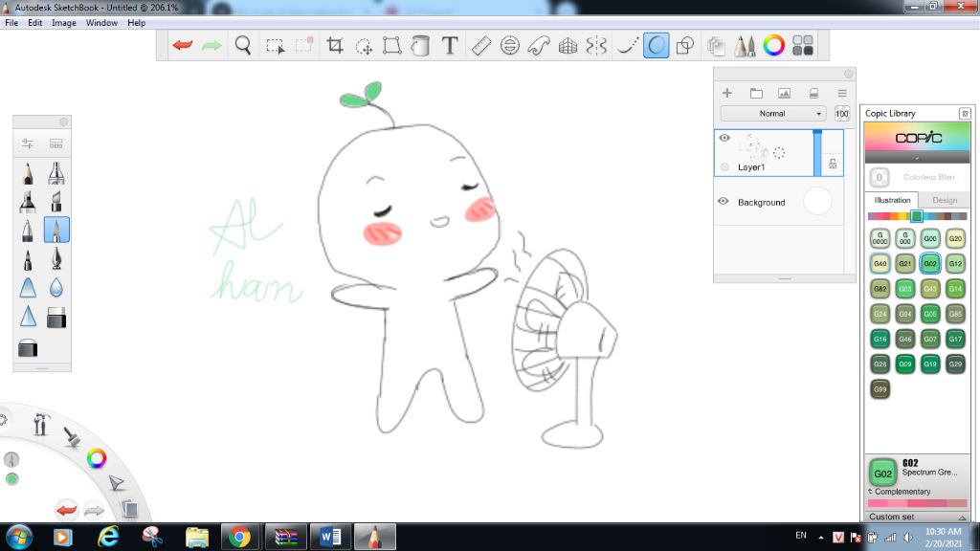This screenshot has height=551, width=980.
Task: Choose the G17 Copic swatch
Action: (955, 339)
